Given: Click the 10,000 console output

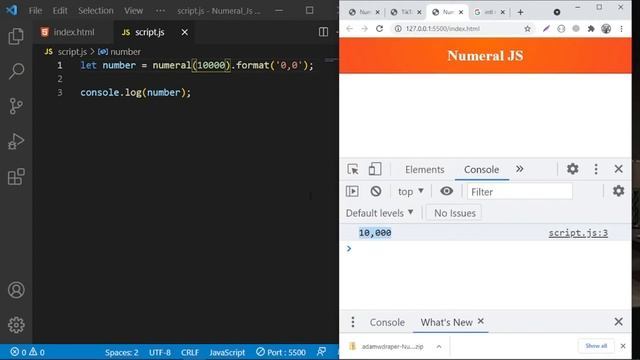Looking at the screenshot, I should click(x=375, y=233).
